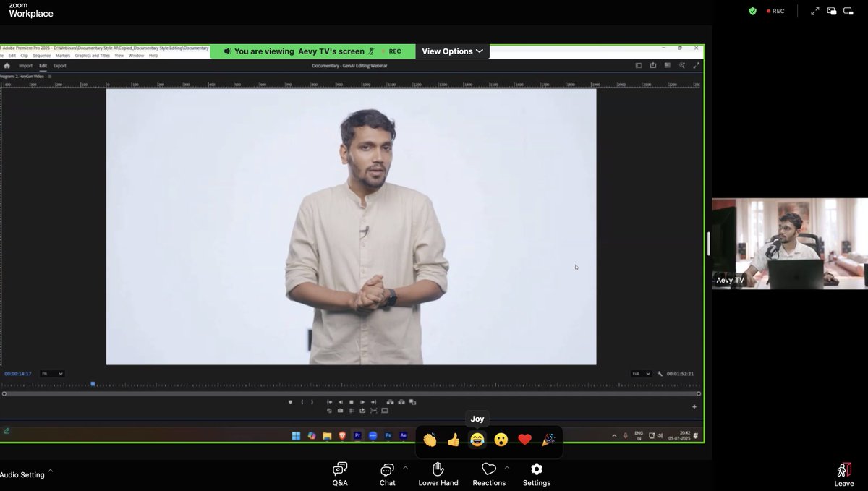Go to In point
Image resolution: width=868 pixels, height=491 pixels.
[329, 402]
